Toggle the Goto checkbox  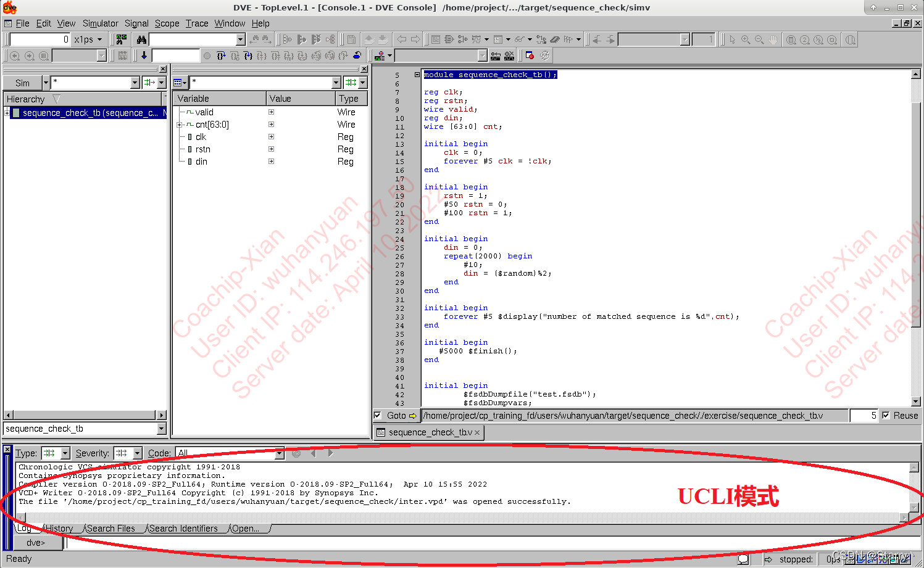(378, 416)
